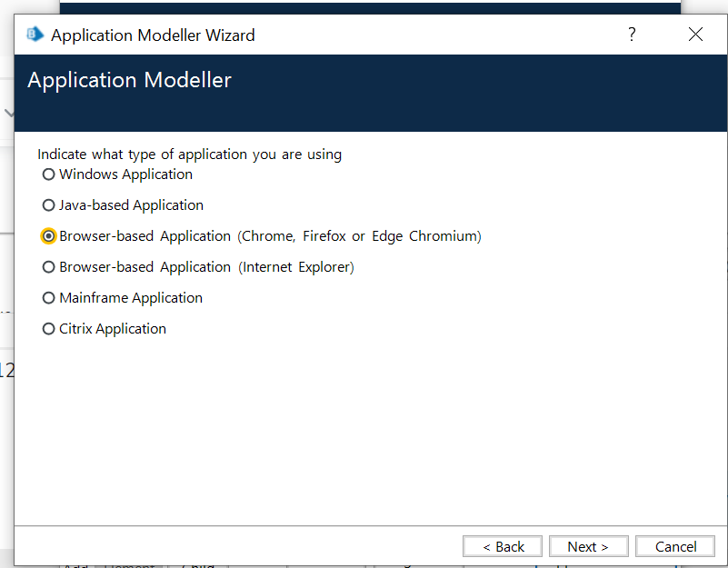
Task: Pick Browser-based Application (Internet Explorer) option
Action: pos(49,267)
